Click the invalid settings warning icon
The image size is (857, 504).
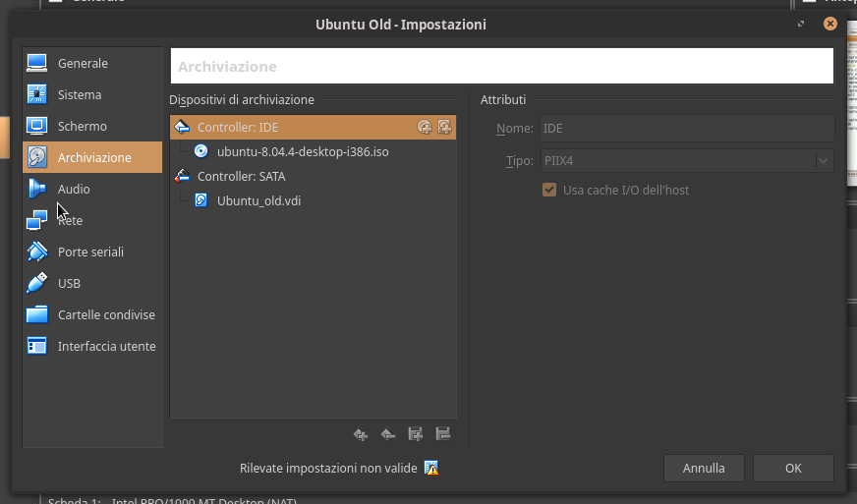click(x=431, y=469)
